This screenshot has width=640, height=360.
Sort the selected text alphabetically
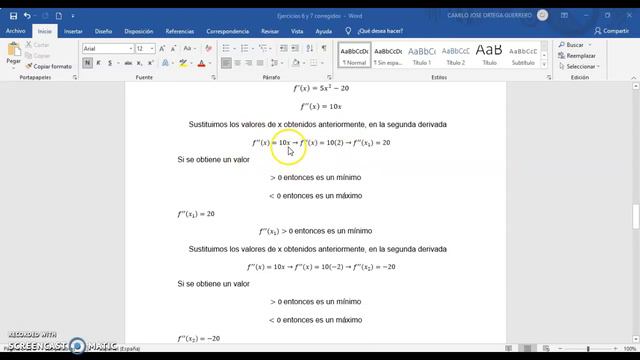point(310,49)
